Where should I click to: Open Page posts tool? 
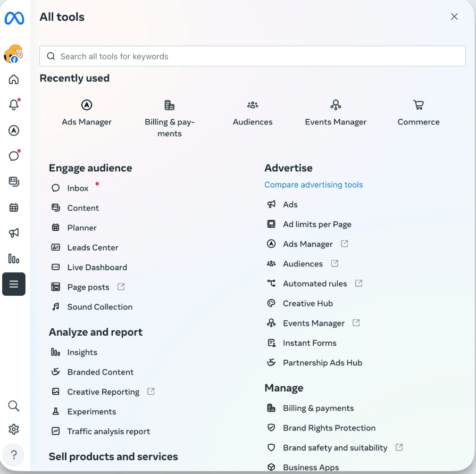coord(80,287)
